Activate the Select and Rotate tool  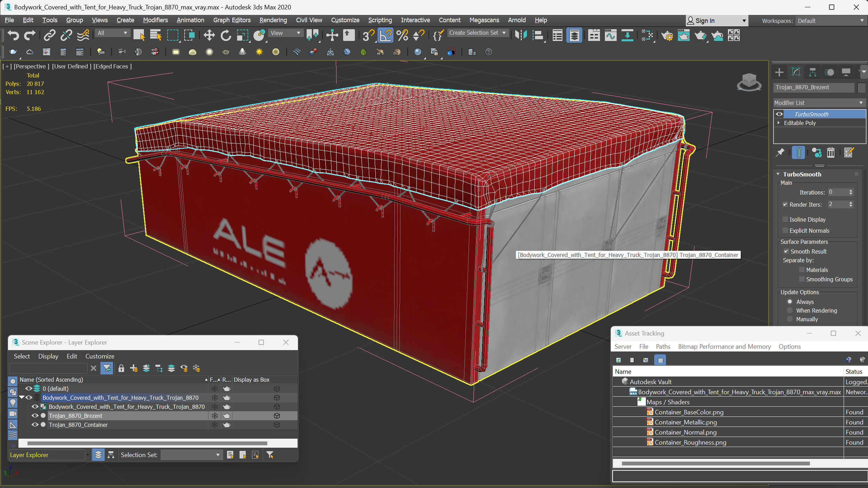[226, 35]
